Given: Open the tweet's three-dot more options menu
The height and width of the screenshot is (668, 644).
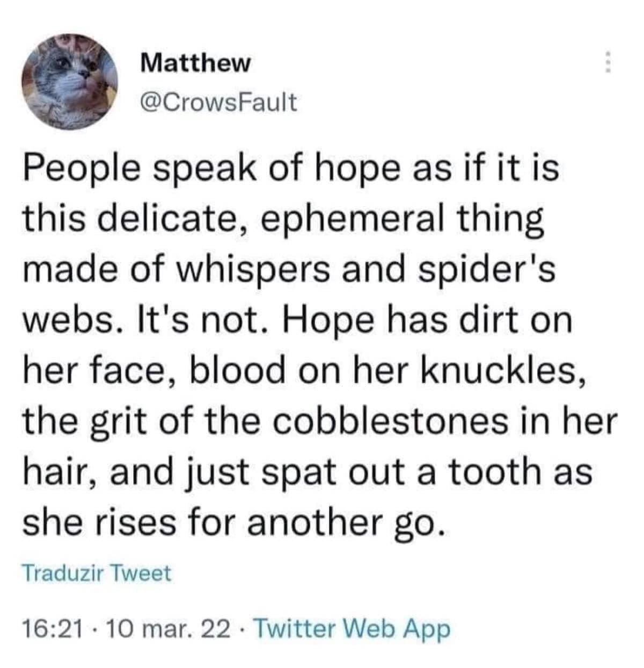Looking at the screenshot, I should (x=607, y=63).
